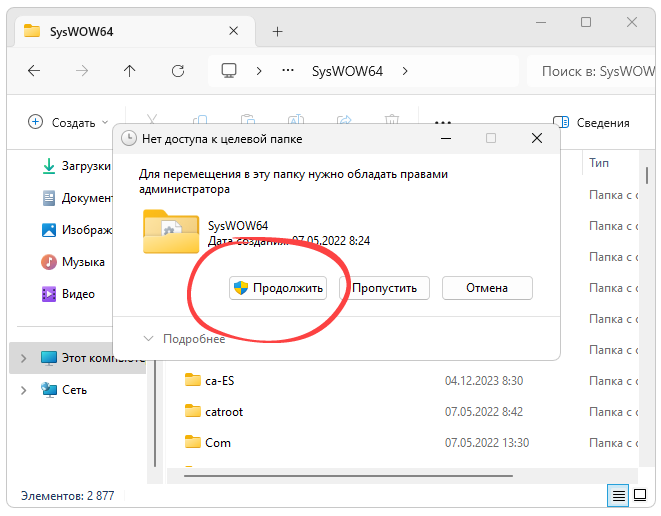Refresh the SysWOW64 folder view

[178, 71]
